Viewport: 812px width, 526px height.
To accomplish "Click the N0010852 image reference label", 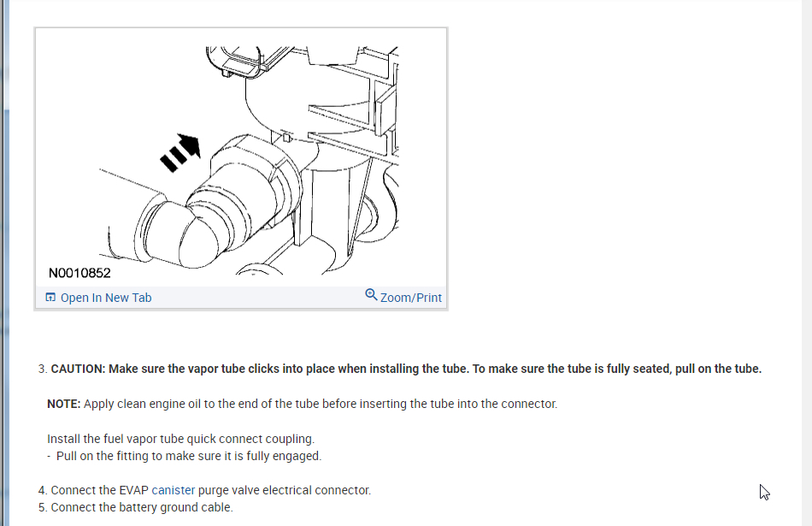I will tap(79, 273).
